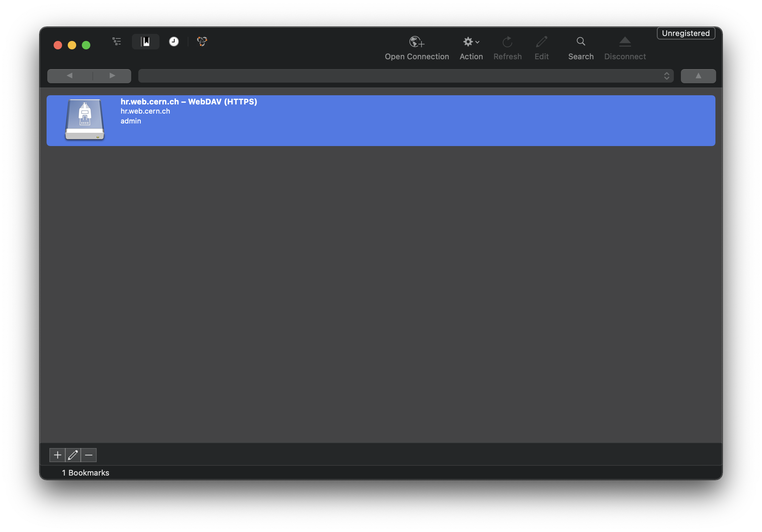
Task: Expand the path location dropdown
Action: click(x=667, y=76)
